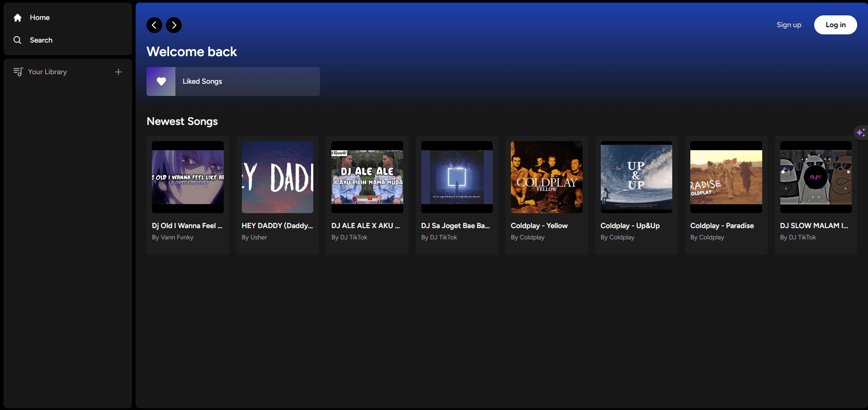Click the heart icon on Liked Songs
868x410 pixels.
coord(161,81)
